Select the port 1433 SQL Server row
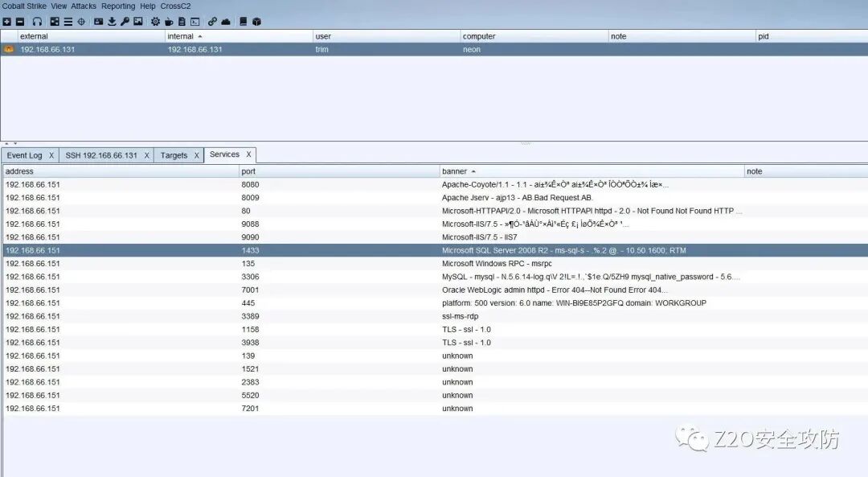Image resolution: width=868 pixels, height=477 pixels. click(x=435, y=250)
